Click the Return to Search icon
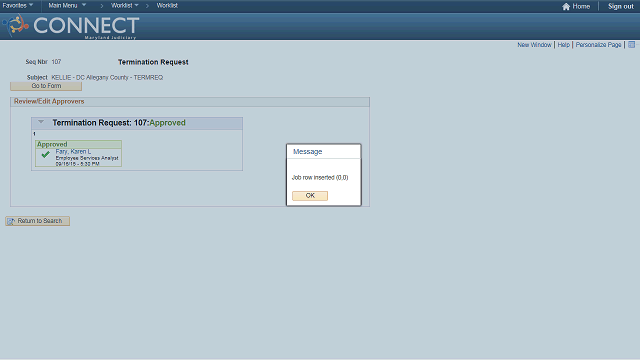Viewport: 640px width, 360px height. (11, 221)
